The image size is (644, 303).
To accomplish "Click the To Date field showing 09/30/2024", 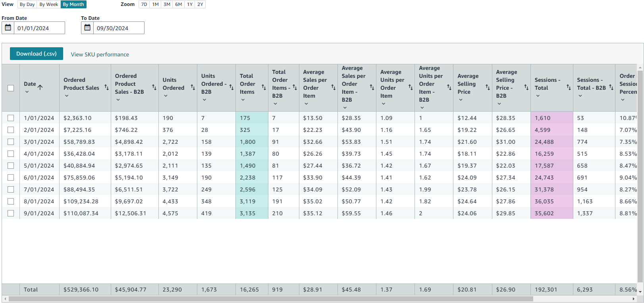I will 119,28.
